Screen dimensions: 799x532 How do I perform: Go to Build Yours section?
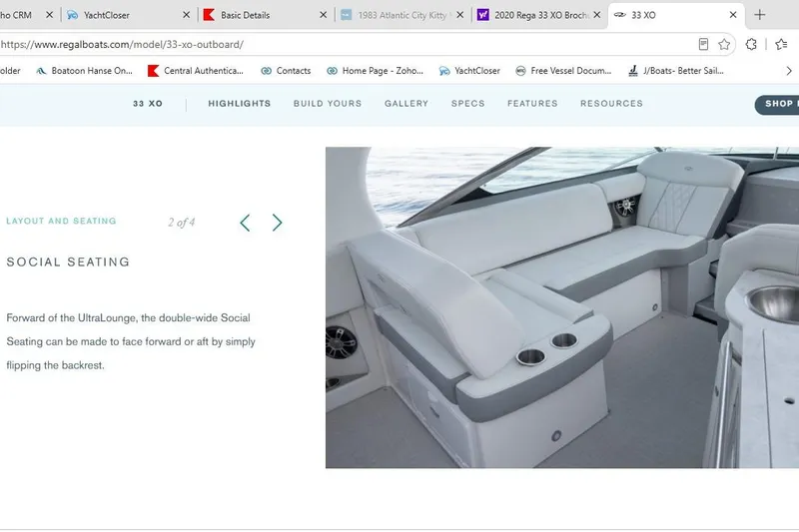328,104
